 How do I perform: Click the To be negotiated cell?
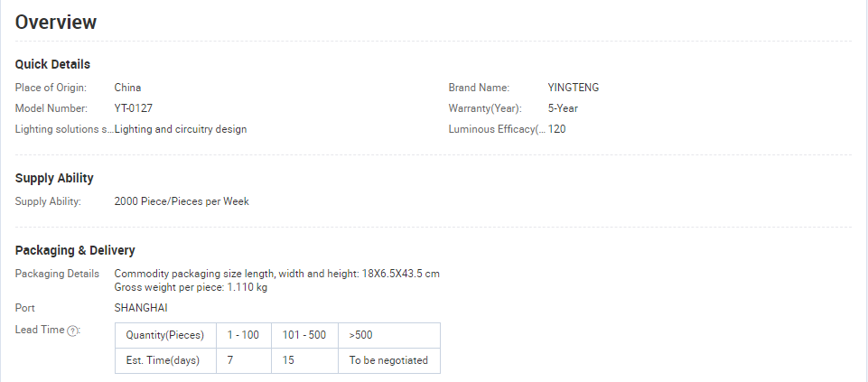389,360
